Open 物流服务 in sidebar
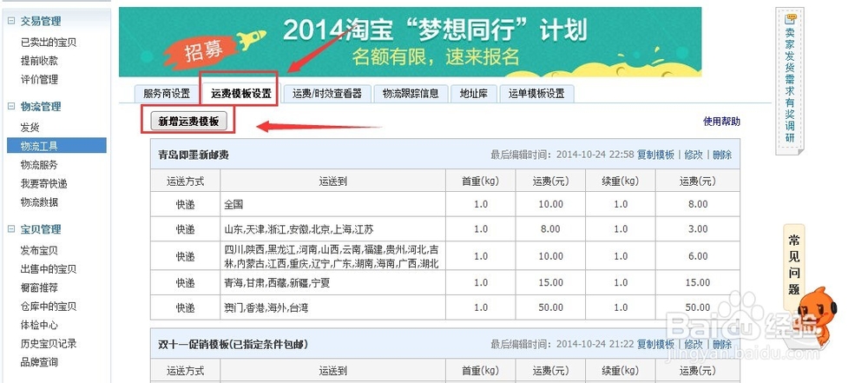Screen dimensions: 868x383 click(39, 165)
